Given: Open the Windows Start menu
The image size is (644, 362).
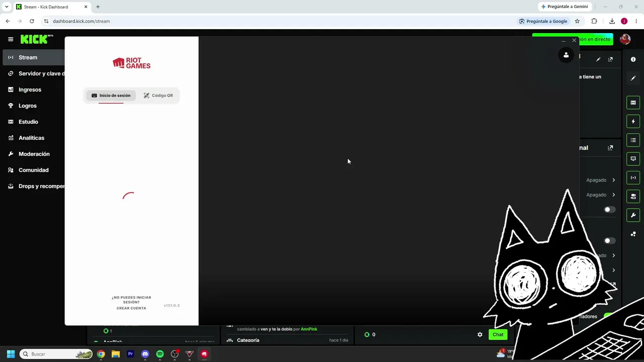Looking at the screenshot, I should 11,354.
